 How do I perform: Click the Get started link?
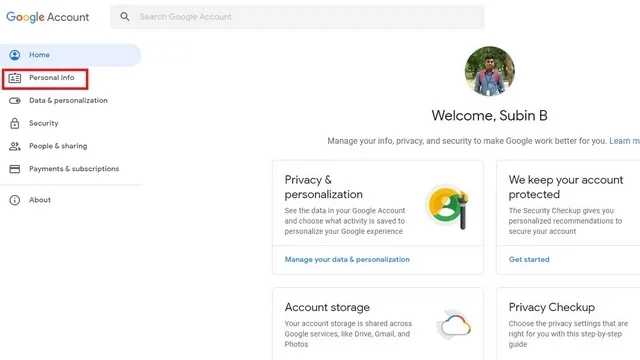click(x=529, y=260)
